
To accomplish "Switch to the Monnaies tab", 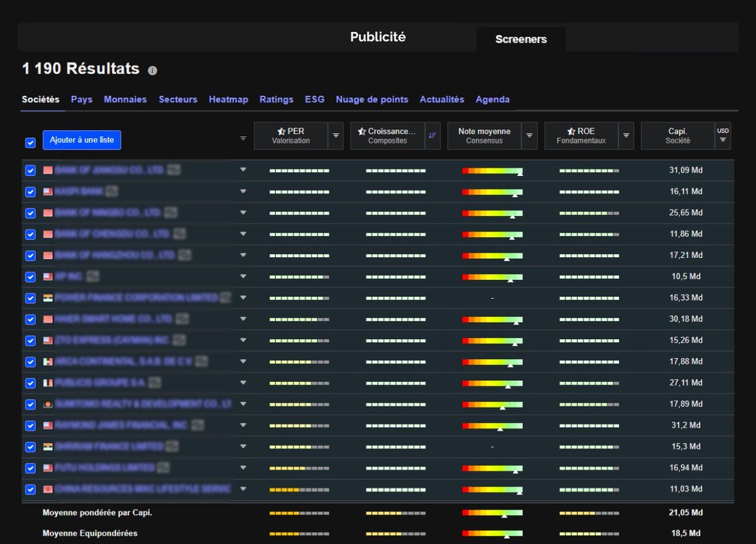I will coord(125,100).
